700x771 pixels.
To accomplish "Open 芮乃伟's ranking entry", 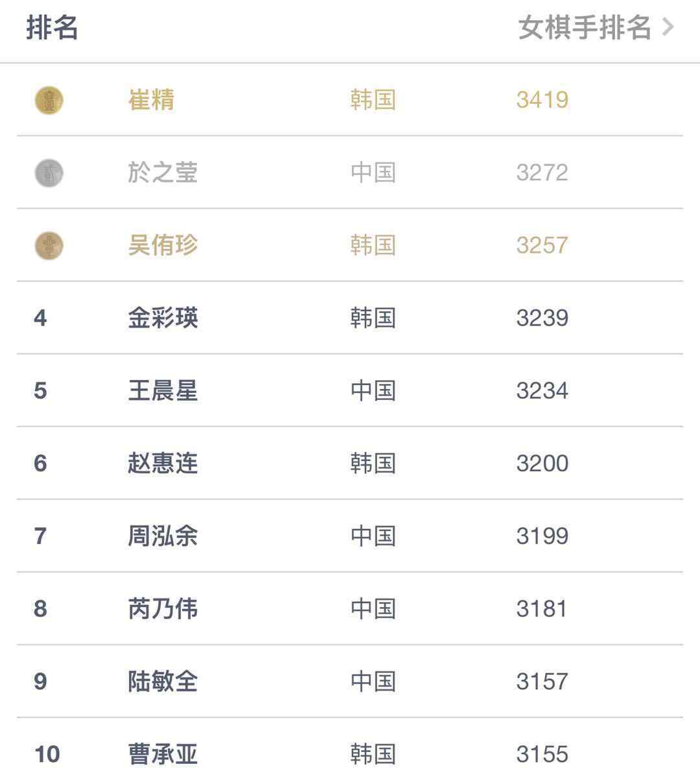I will pos(350,609).
